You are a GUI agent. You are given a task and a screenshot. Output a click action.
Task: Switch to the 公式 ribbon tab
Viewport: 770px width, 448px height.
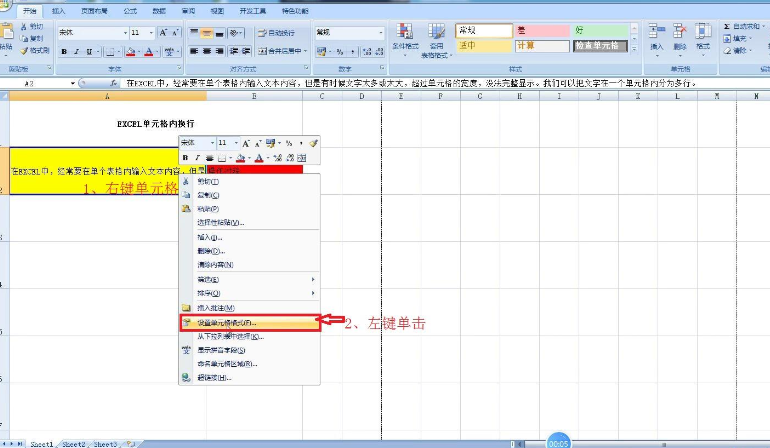pos(130,11)
